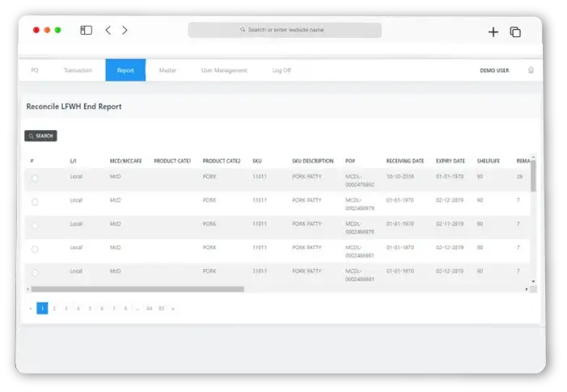Toggle the browser sidebar panel icon
The height and width of the screenshot is (392, 567).
pyautogui.click(x=86, y=31)
